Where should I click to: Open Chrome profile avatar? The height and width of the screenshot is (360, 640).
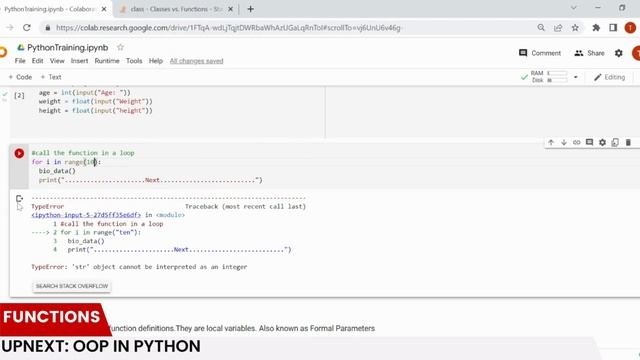[x=630, y=28]
